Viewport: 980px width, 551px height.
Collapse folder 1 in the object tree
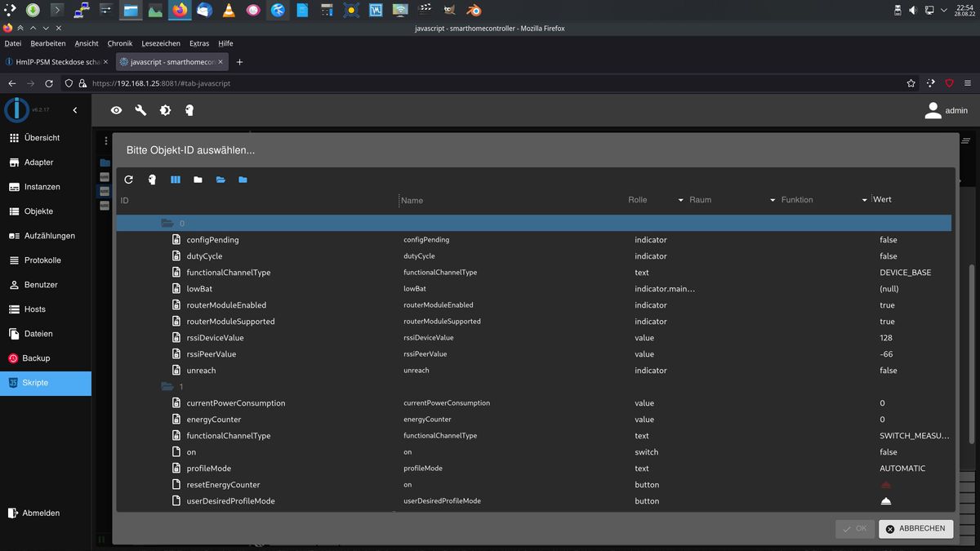click(167, 386)
